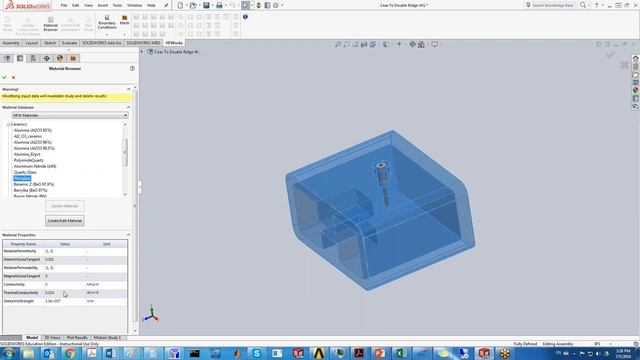Click the Edit Appearance icon in view toolbar
Viewport: 640px width, 360px height.
pyautogui.click(x=413, y=44)
